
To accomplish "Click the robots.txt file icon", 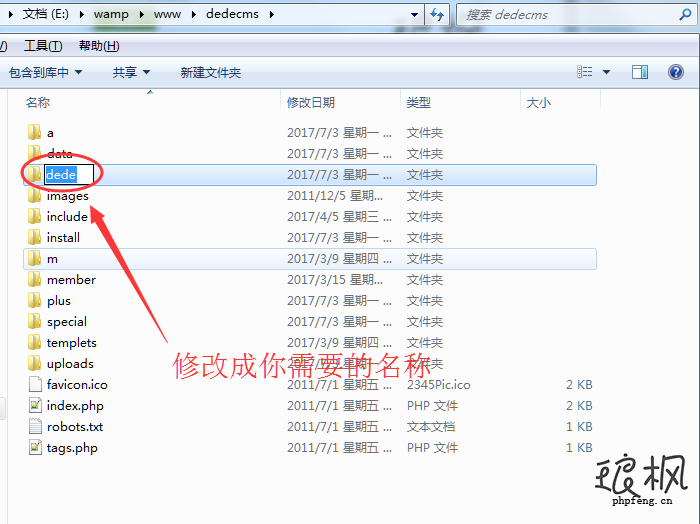I will (35, 426).
